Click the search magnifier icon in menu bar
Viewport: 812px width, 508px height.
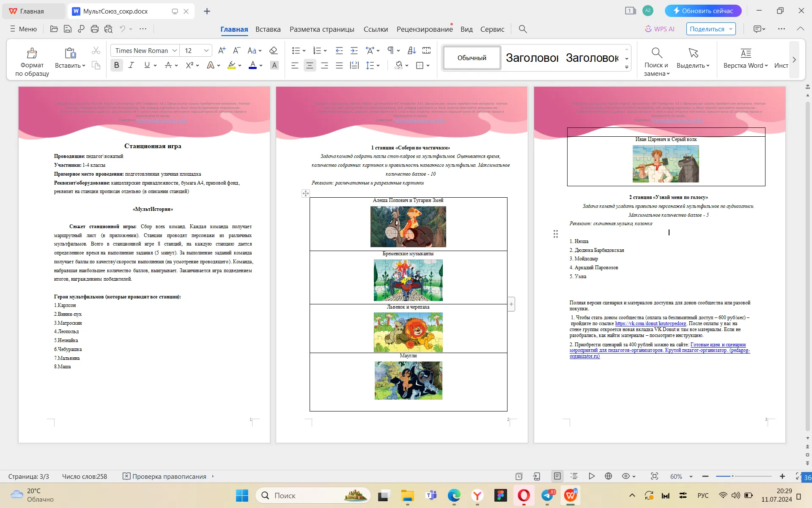[523, 29]
